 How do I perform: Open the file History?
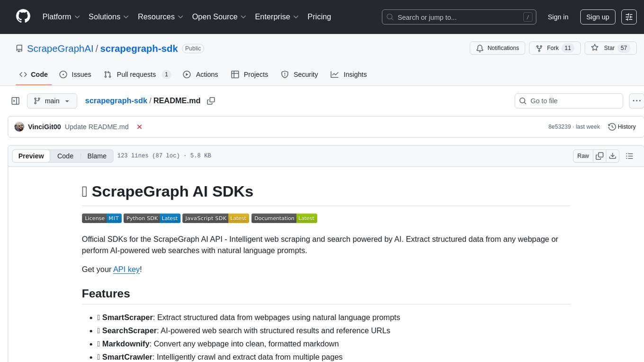[622, 127]
